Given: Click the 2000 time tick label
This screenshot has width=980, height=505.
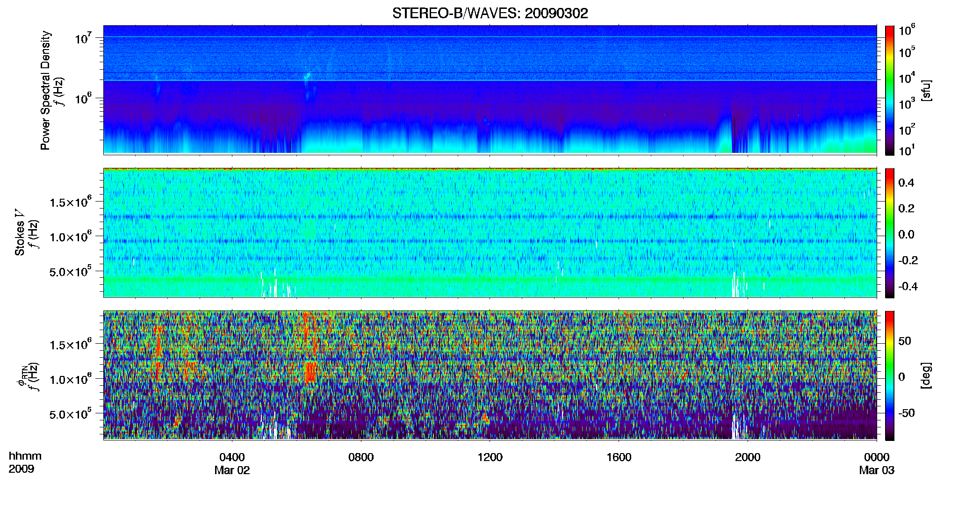Looking at the screenshot, I should [x=748, y=457].
